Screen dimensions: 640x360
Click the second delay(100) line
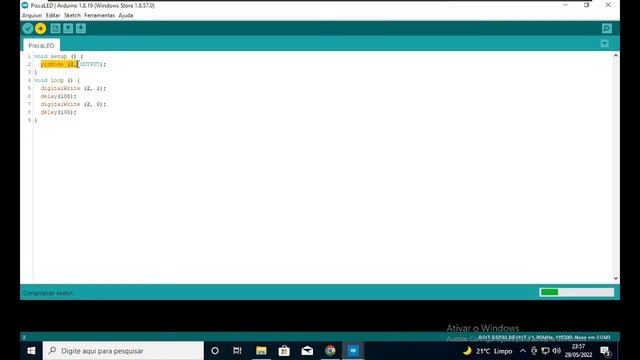click(58, 112)
